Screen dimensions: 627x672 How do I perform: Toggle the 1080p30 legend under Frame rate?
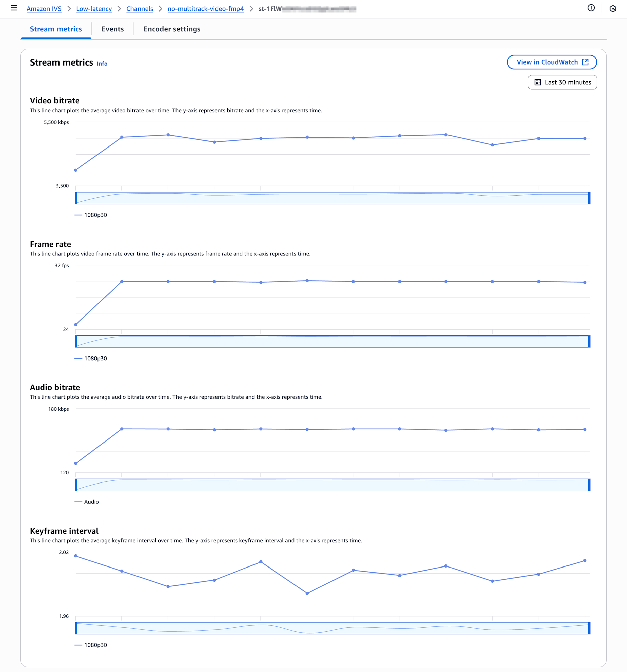tap(91, 358)
